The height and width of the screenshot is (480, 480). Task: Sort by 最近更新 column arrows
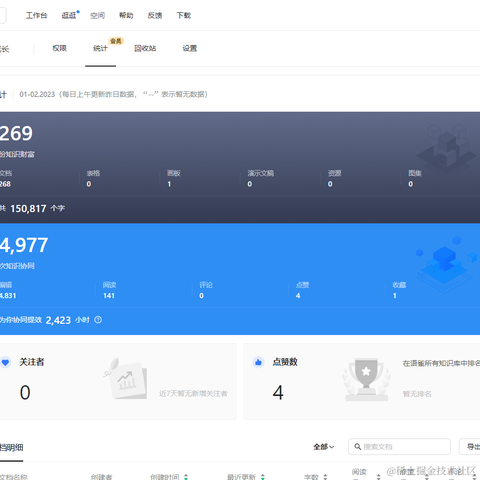(263, 477)
